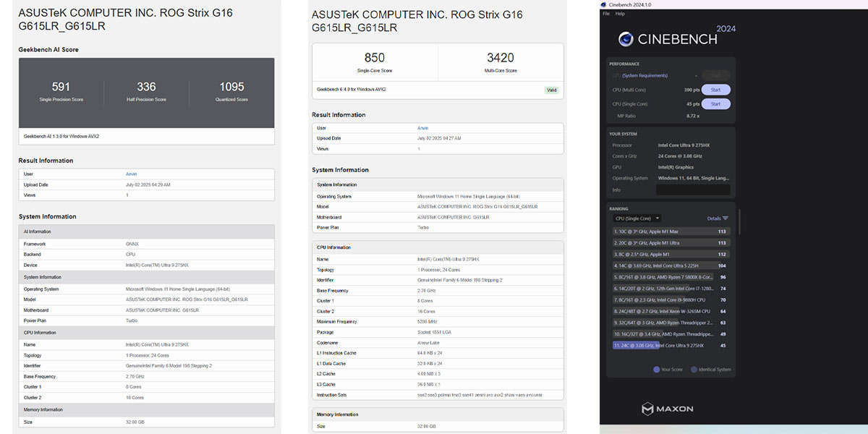Click the Maxon logo at the bottom

[667, 409]
